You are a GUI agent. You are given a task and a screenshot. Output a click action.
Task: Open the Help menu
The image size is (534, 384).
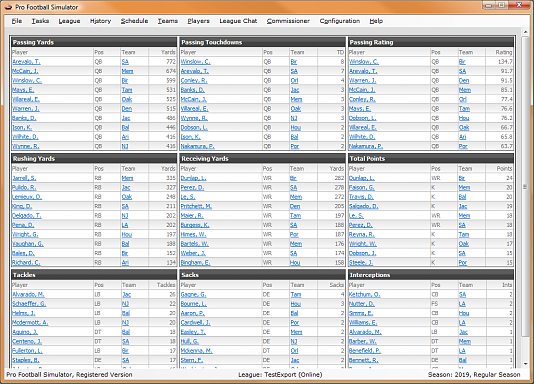(x=376, y=21)
